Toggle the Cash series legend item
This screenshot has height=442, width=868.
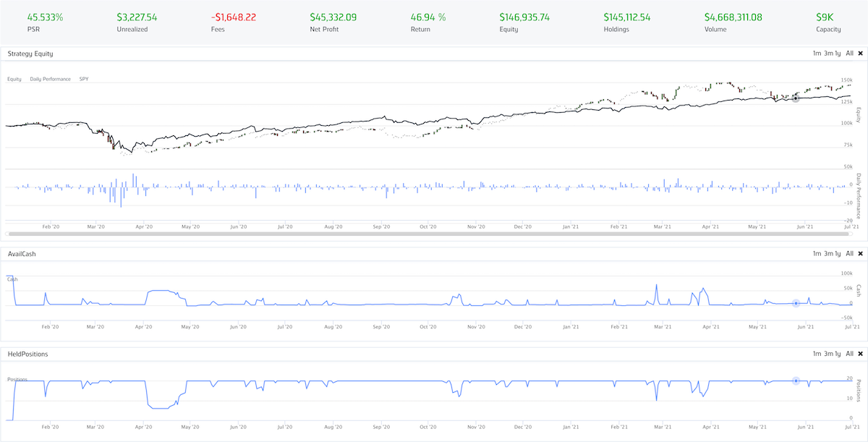[12, 279]
